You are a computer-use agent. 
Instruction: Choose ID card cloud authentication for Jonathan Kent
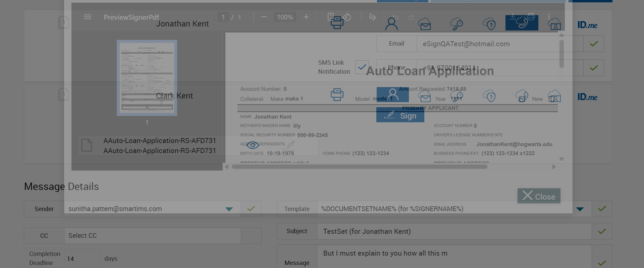tap(554, 24)
